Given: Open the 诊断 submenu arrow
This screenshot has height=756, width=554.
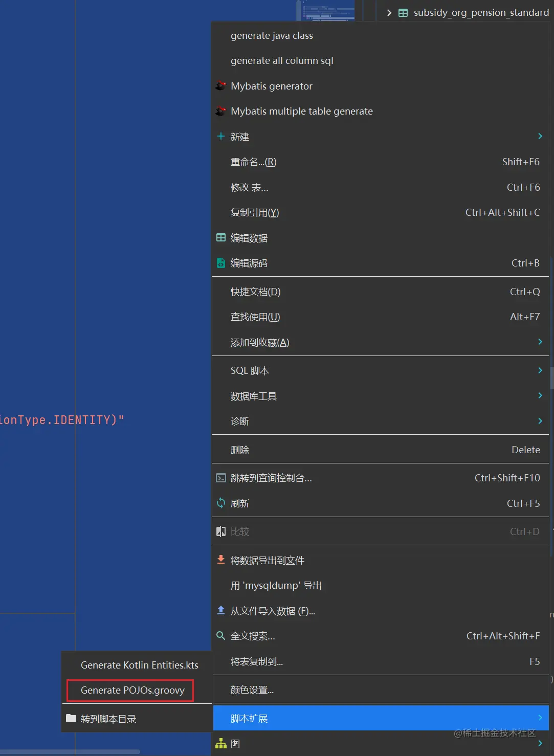Looking at the screenshot, I should coord(540,421).
